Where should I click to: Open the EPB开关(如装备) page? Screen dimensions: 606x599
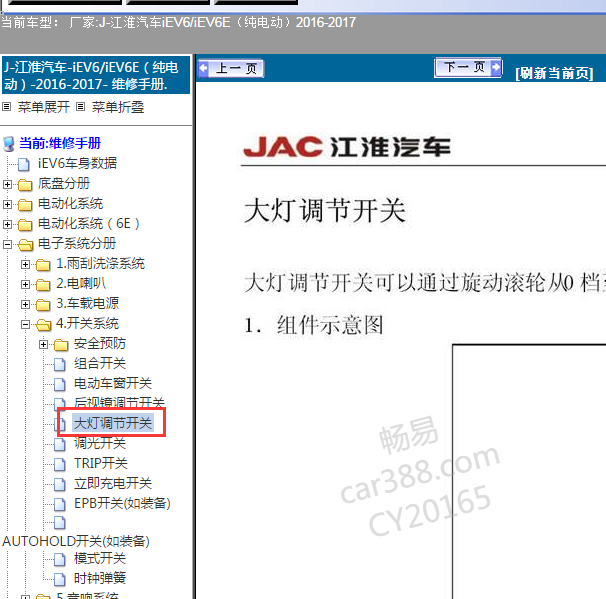122,504
